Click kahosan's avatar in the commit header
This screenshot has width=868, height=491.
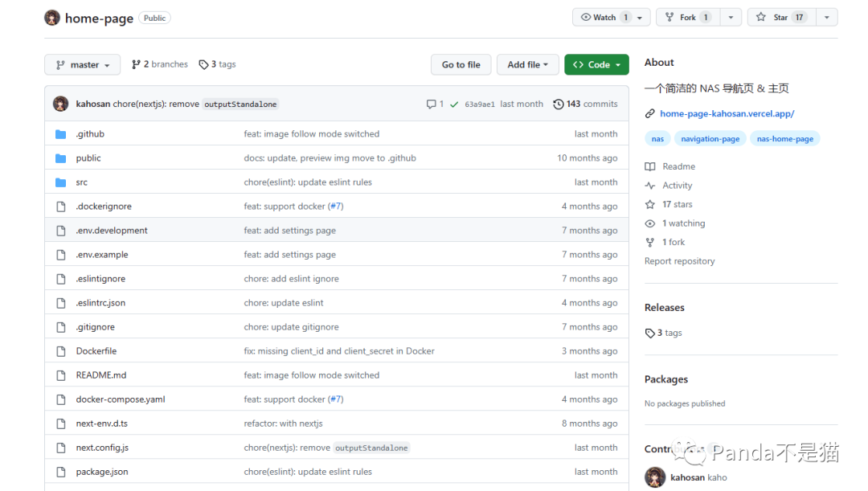click(x=61, y=104)
